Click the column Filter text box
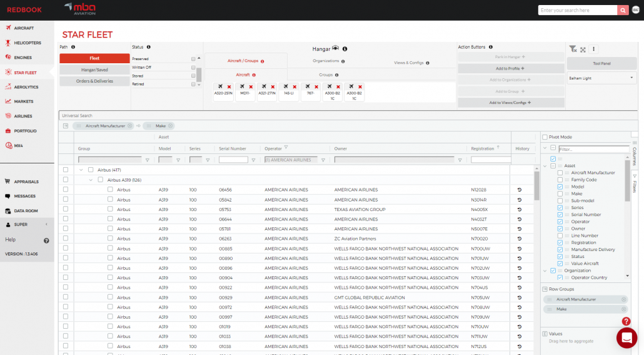The height and width of the screenshot is (355, 644). point(593,149)
